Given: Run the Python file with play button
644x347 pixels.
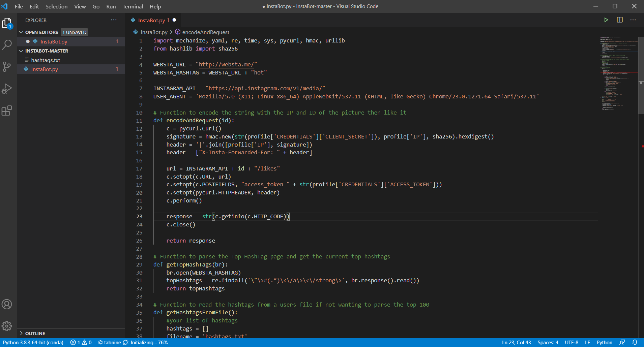Looking at the screenshot, I should pos(606,20).
